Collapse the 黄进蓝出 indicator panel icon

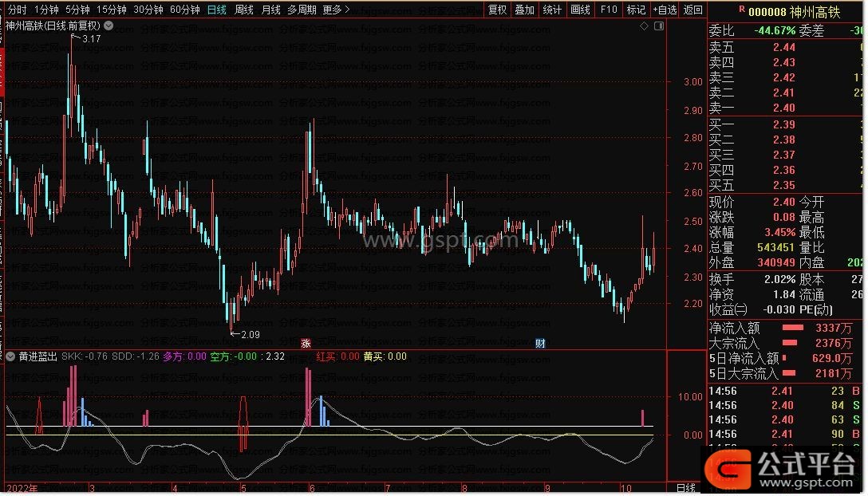click(10, 356)
